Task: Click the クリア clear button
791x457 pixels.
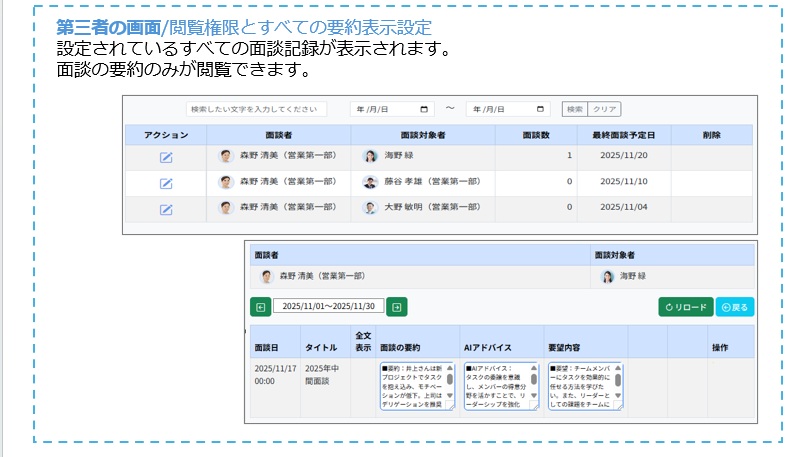Action: 604,109
